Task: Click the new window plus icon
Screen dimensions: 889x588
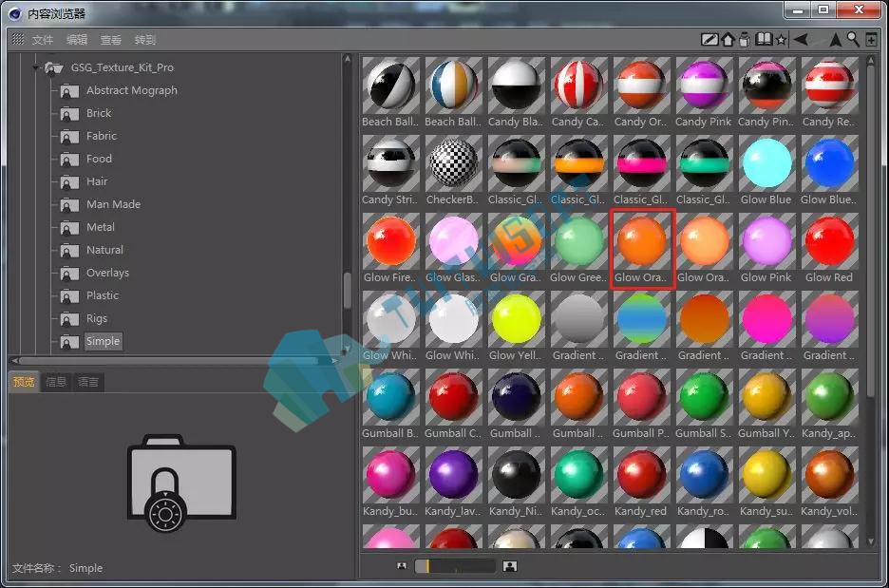Action: click(x=871, y=40)
